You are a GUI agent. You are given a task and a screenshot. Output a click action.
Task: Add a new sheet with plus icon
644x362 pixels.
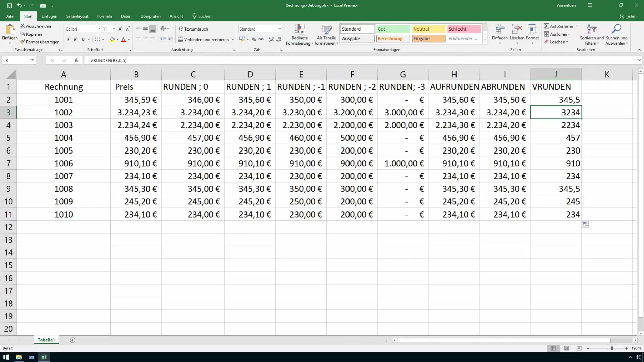coord(73,340)
